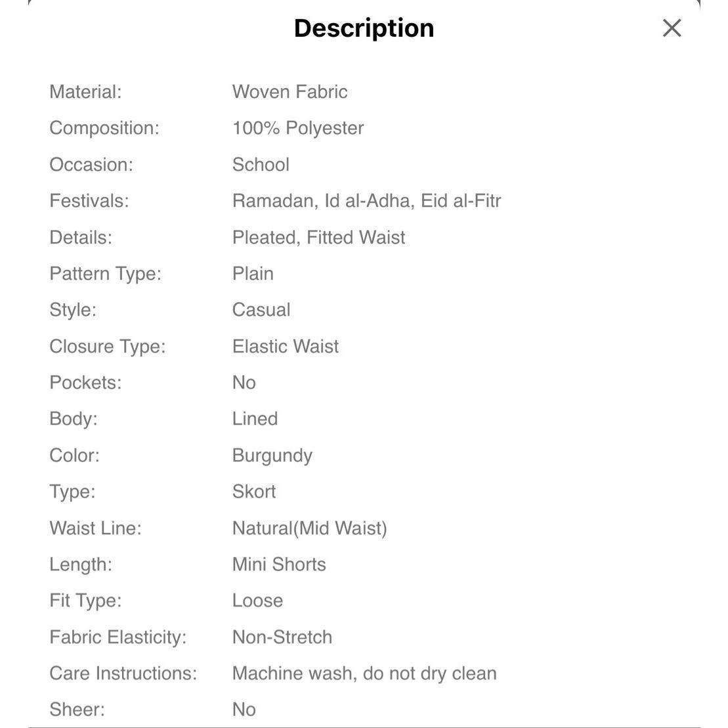728x728 pixels.
Task: Select the Burgundy color value
Action: (x=272, y=456)
